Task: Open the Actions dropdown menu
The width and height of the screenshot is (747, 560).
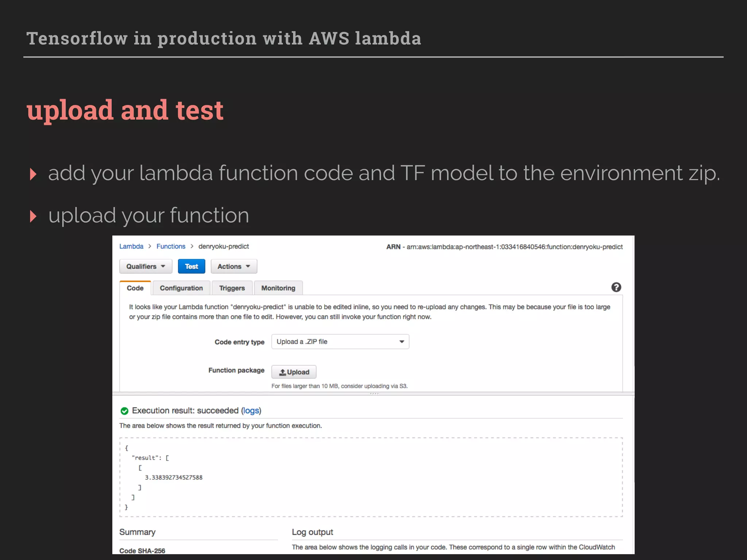Action: (x=234, y=267)
